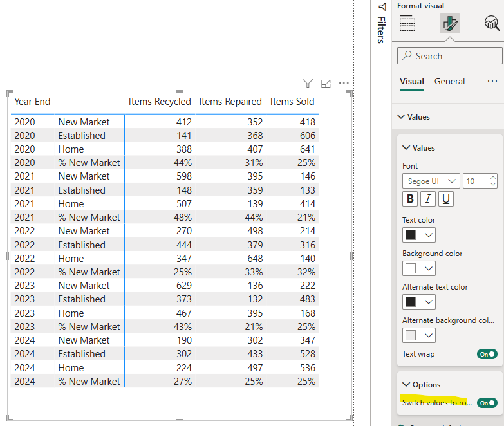Open the ellipsis menu beside General tab
Viewport: 504px width, 426px height.
(492, 81)
